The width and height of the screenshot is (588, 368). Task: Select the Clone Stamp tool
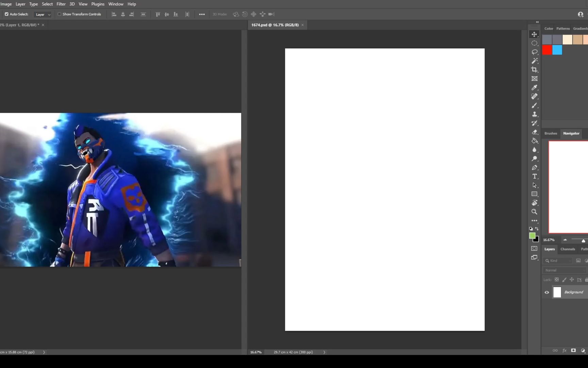pos(534,114)
